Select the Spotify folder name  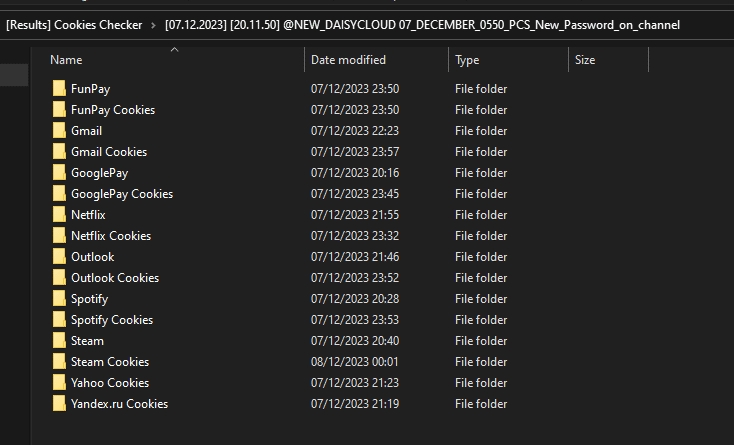(89, 299)
